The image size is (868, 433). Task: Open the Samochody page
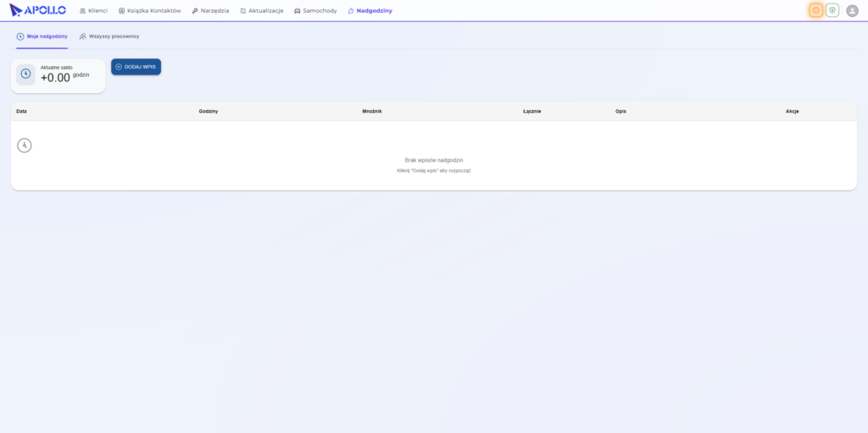pos(315,10)
